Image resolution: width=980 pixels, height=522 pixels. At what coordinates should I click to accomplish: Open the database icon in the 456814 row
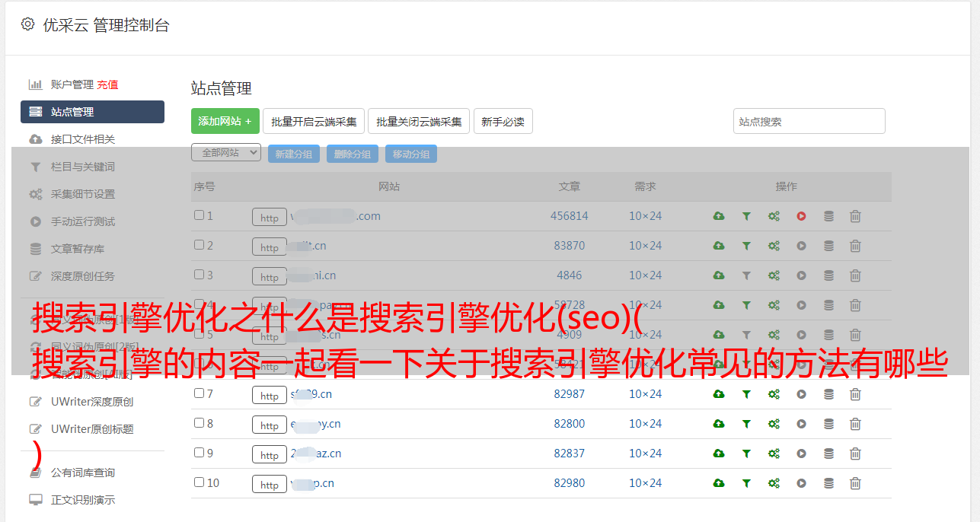pyautogui.click(x=828, y=216)
